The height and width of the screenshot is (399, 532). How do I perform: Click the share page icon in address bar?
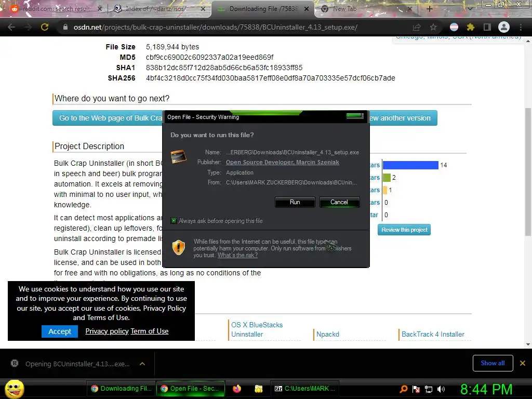[416, 27]
